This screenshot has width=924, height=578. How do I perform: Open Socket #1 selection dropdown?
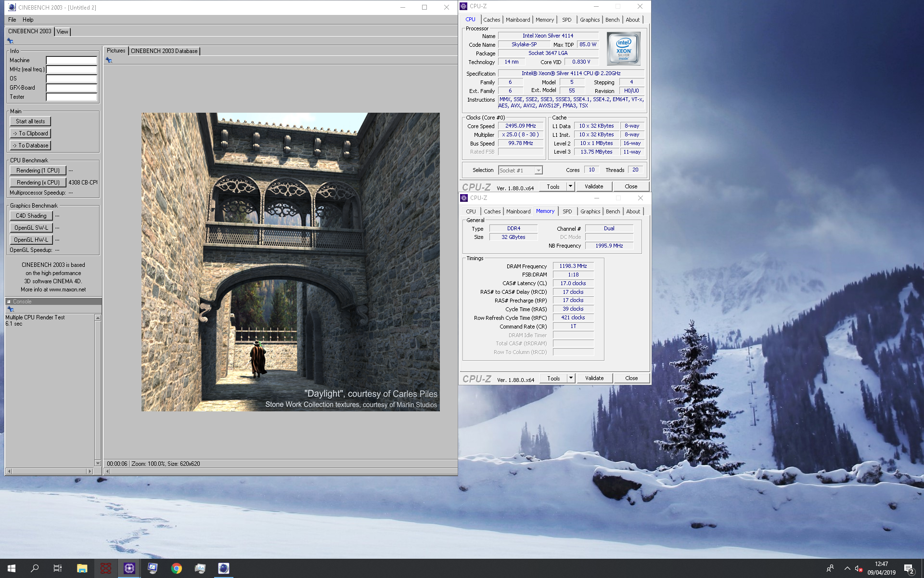(520, 171)
